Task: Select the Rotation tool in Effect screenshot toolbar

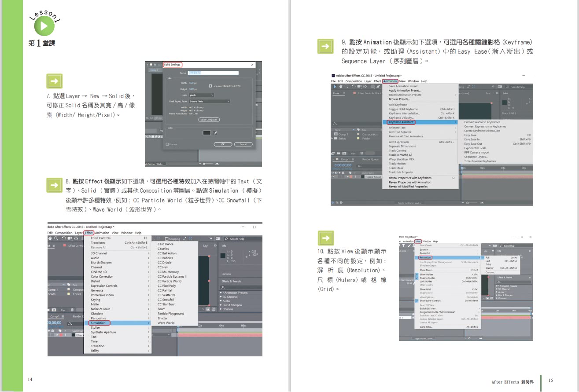Action: click(x=64, y=238)
